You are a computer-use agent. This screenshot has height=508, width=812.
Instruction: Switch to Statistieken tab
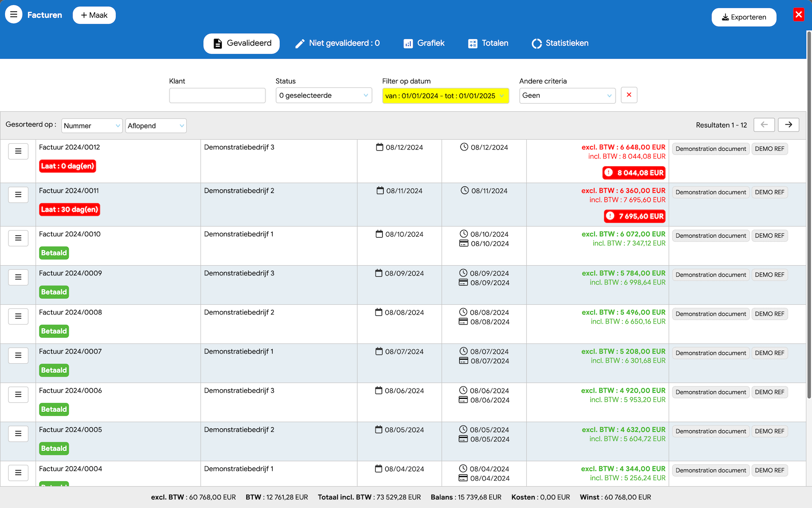(x=560, y=43)
